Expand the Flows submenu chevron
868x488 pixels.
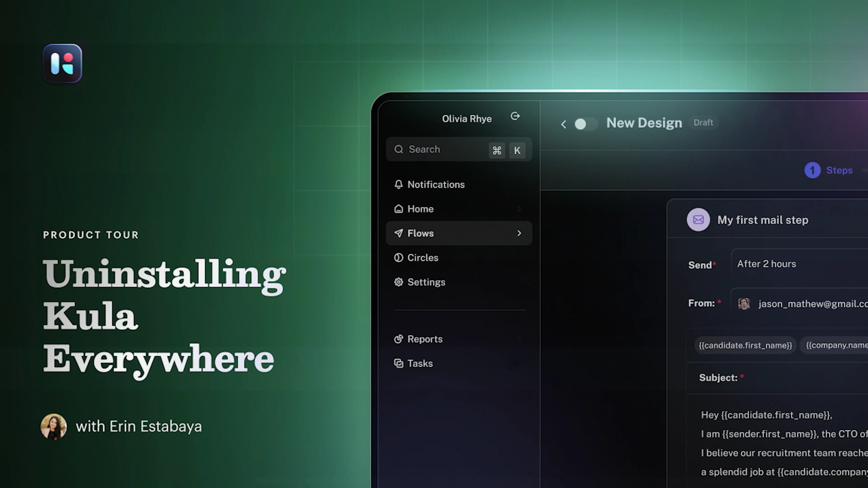click(x=519, y=233)
